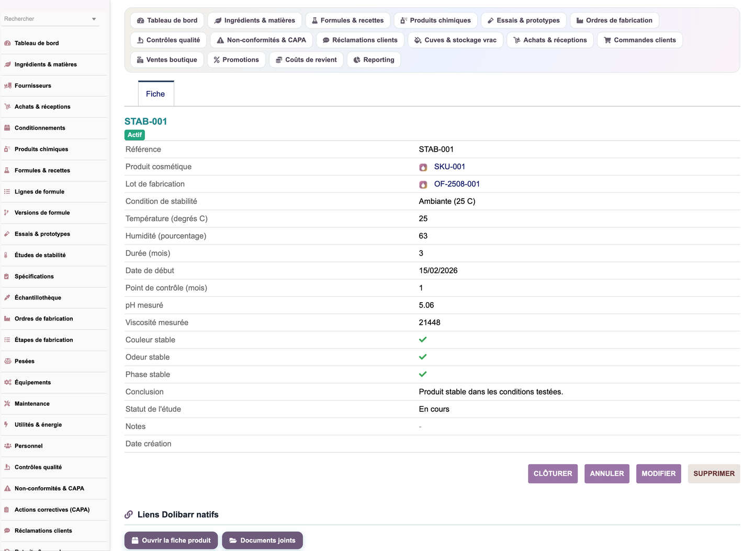Open Essais & prototypes top nav pill
This screenshot has width=756, height=551.
click(524, 20)
